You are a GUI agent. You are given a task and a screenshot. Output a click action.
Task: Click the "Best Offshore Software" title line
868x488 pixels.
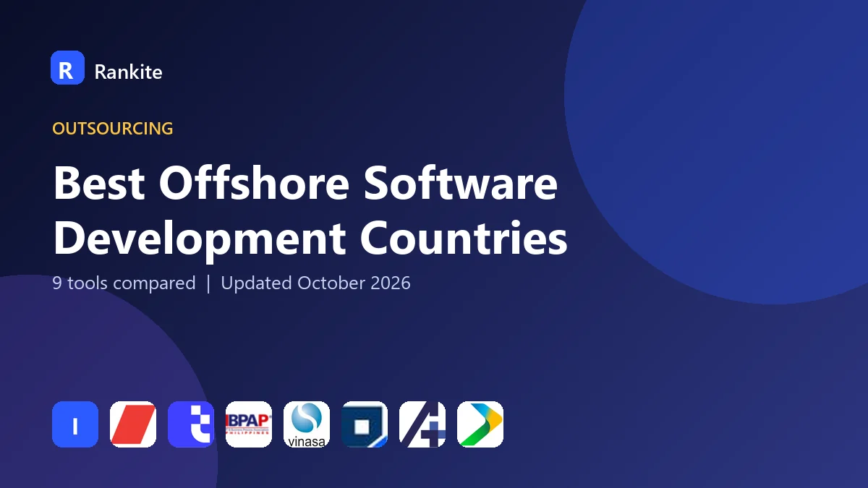(305, 183)
